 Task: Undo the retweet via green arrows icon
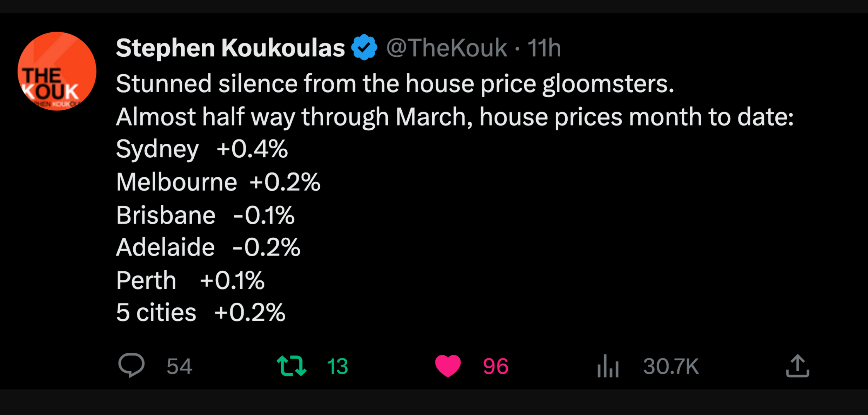[291, 366]
